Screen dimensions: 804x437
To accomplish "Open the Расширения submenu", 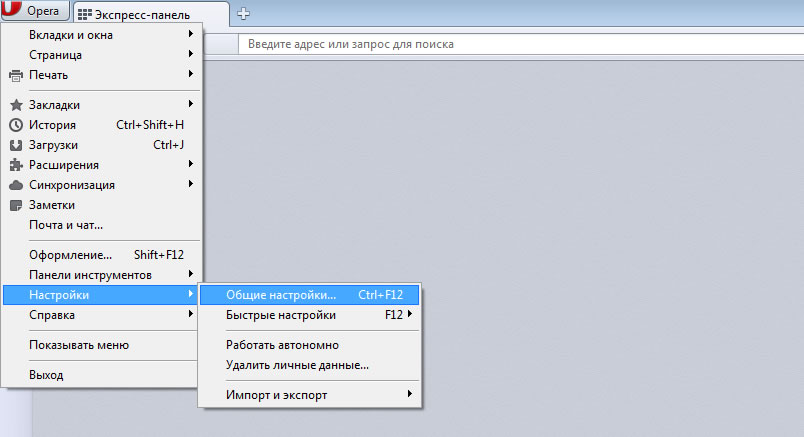I will [x=102, y=165].
